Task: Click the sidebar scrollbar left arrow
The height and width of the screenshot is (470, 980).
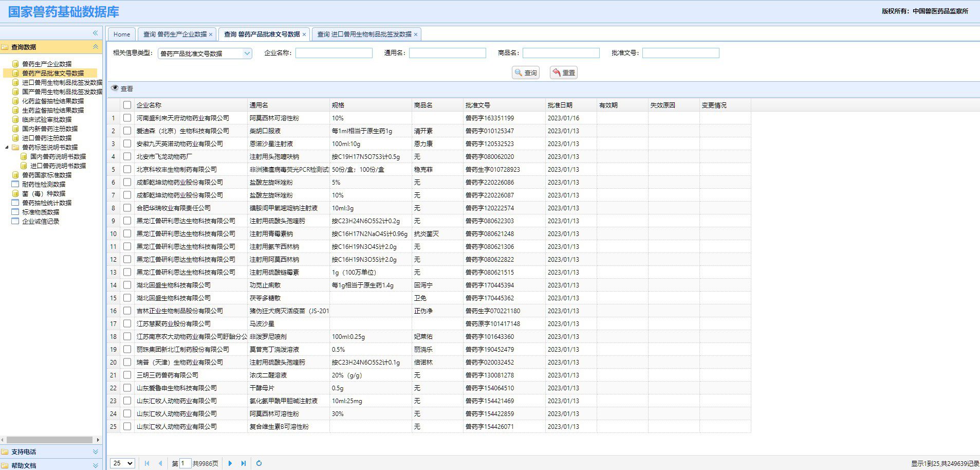Action: tap(3, 440)
